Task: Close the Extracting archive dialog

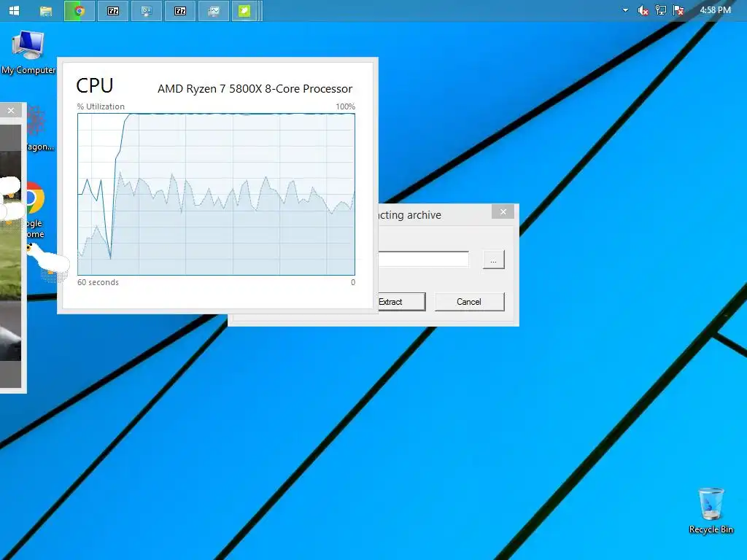Action: (x=503, y=212)
